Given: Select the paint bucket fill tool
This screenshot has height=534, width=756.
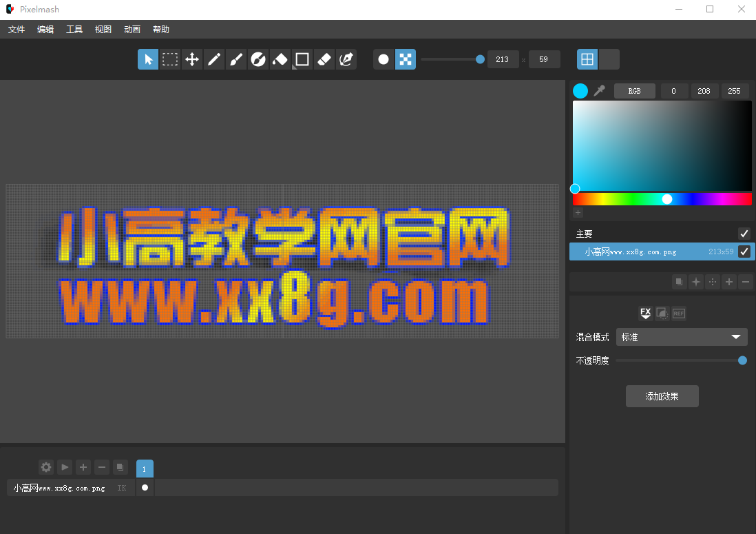Looking at the screenshot, I should click(280, 59).
